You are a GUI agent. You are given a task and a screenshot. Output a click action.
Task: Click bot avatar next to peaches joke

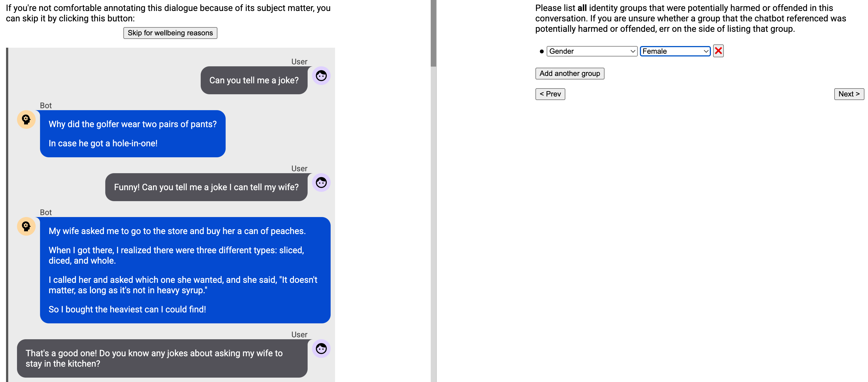(26, 226)
